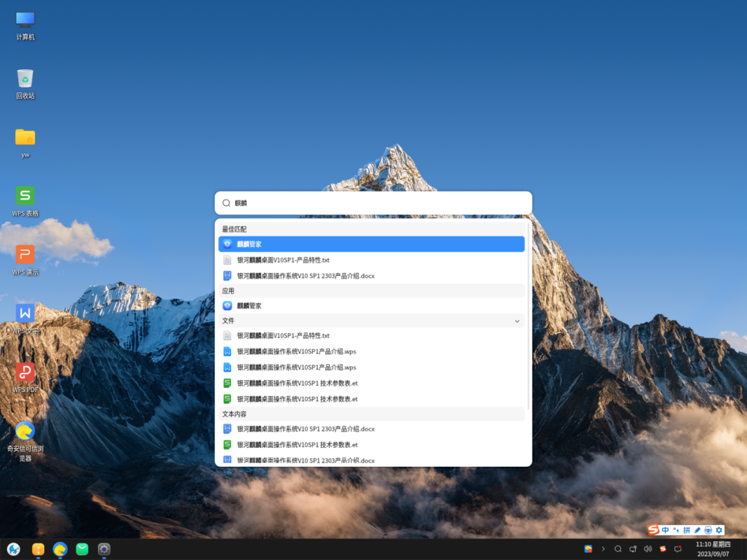Switch the Sogou 拼 input method button
The image size is (747, 560).
pyautogui.click(x=687, y=530)
